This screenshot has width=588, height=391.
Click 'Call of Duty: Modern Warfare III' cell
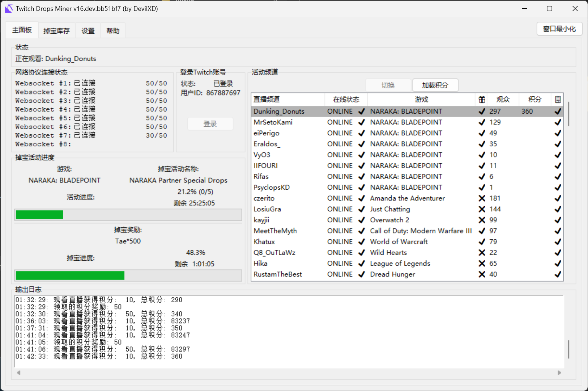[x=421, y=231]
